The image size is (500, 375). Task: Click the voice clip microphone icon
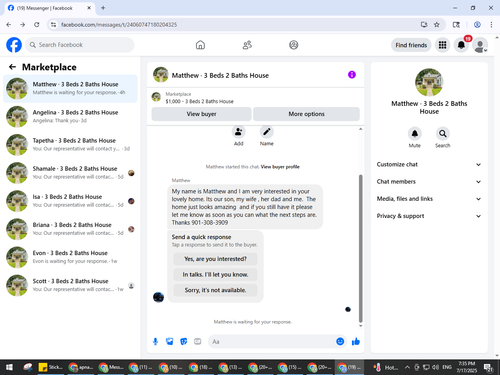155,341
